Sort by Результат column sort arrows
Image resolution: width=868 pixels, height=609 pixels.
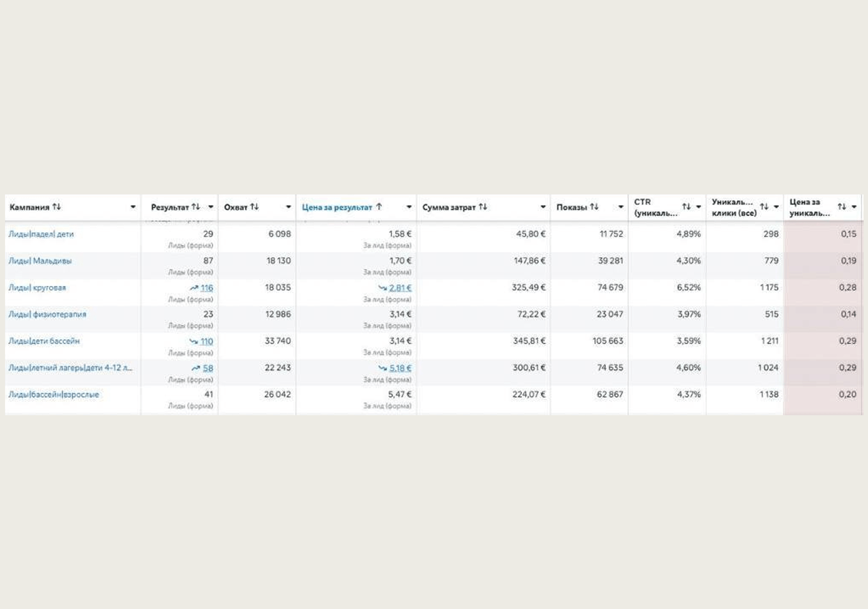[x=196, y=207]
